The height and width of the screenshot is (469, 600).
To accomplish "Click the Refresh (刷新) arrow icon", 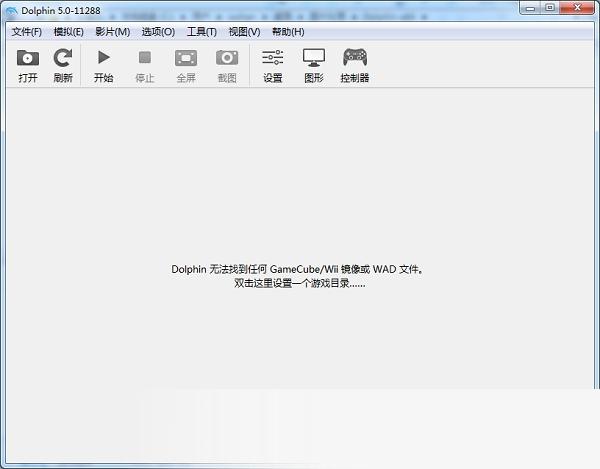I will [63, 58].
